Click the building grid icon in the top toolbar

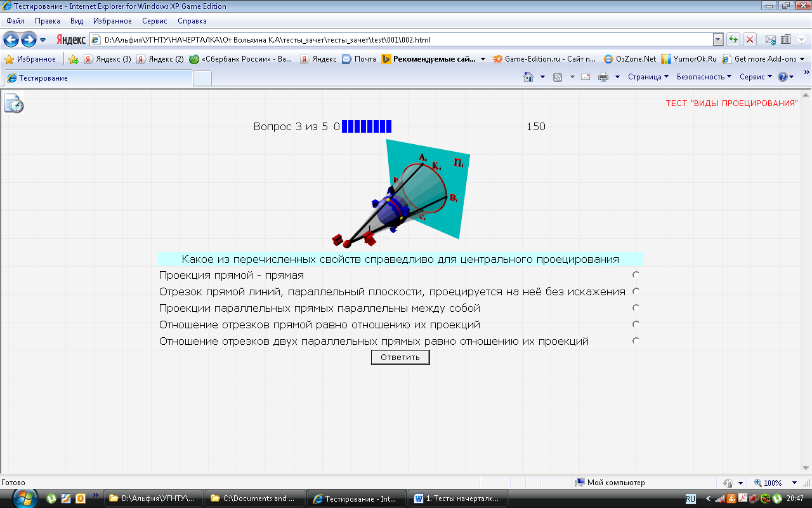pyautogui.click(x=785, y=39)
